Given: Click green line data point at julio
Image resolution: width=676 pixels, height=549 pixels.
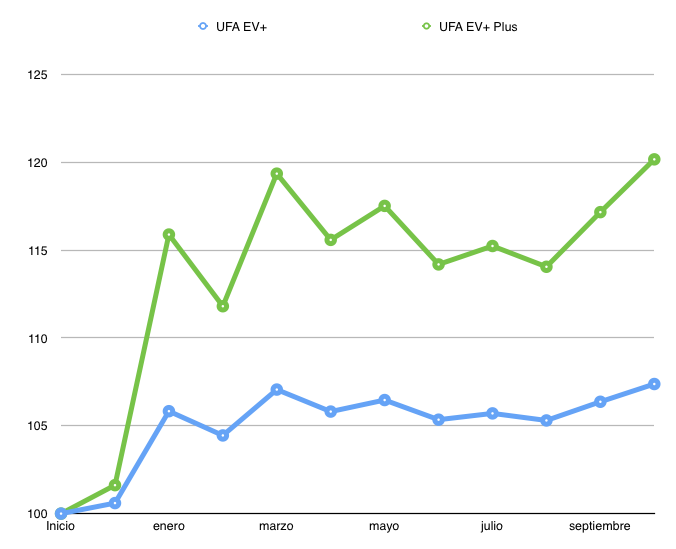Looking at the screenshot, I should click(x=492, y=246).
